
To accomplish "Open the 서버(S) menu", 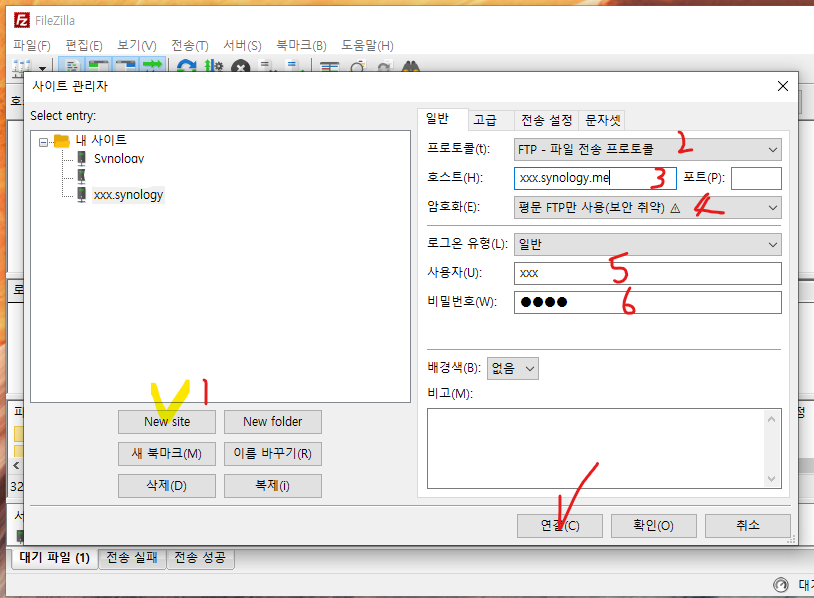I will 242,46.
